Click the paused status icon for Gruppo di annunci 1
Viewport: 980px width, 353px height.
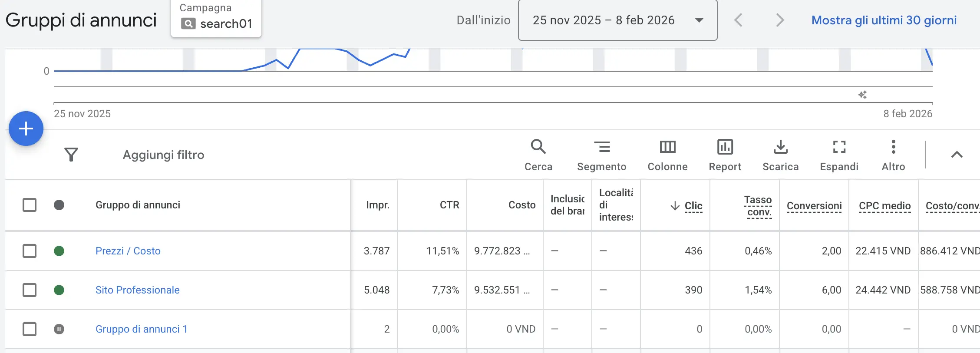59,329
